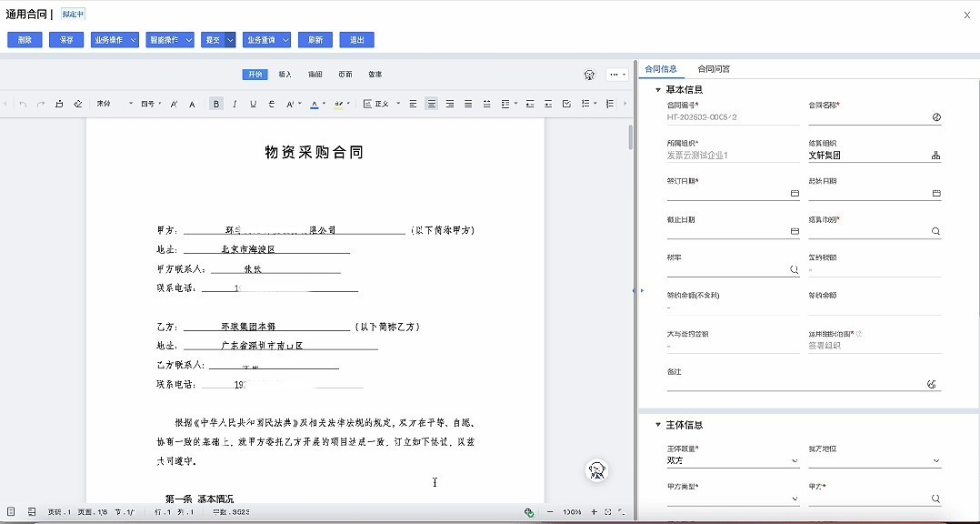This screenshot has width=980, height=524.
Task: Toggle underline formatting button
Action: [x=253, y=105]
